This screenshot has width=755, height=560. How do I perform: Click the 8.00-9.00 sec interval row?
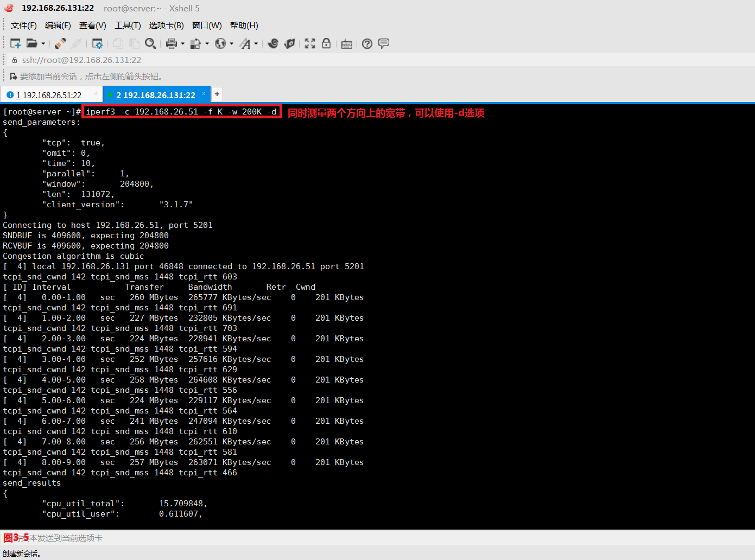[183, 462]
